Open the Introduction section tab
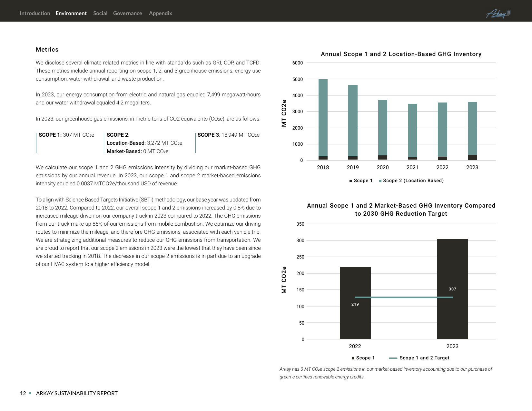This screenshot has width=532, height=411. [x=35, y=13]
